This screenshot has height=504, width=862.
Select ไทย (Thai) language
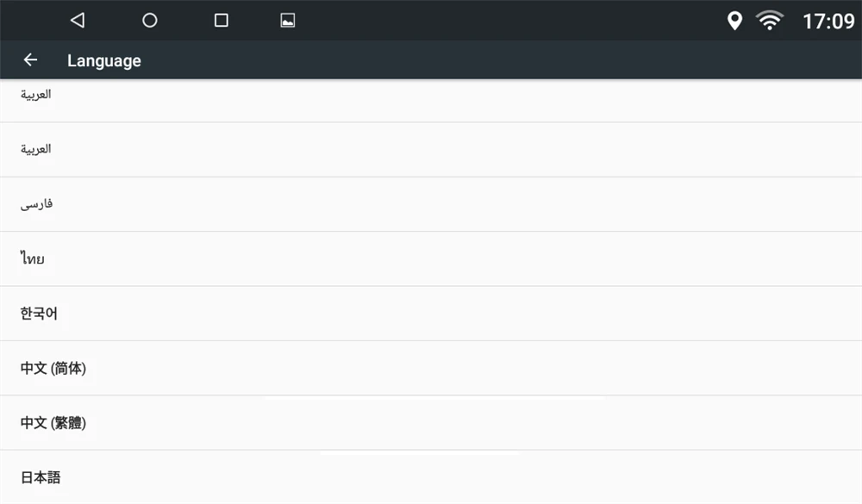pos(431,258)
